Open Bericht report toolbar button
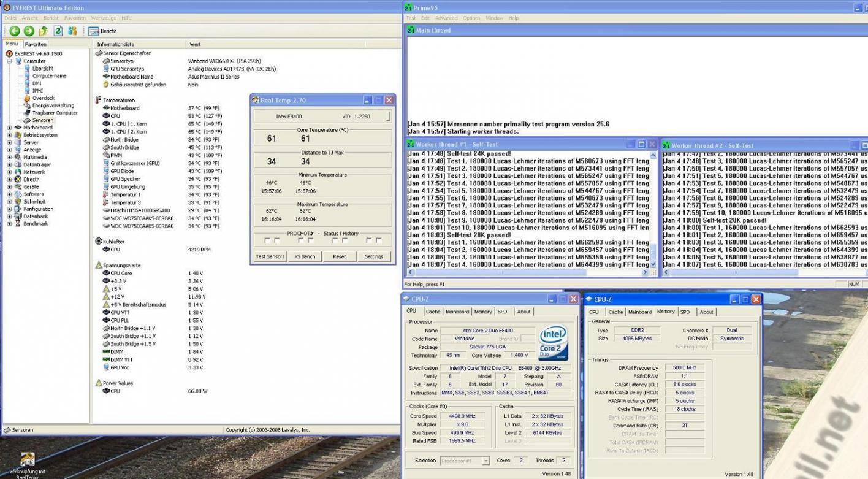 click(x=102, y=31)
